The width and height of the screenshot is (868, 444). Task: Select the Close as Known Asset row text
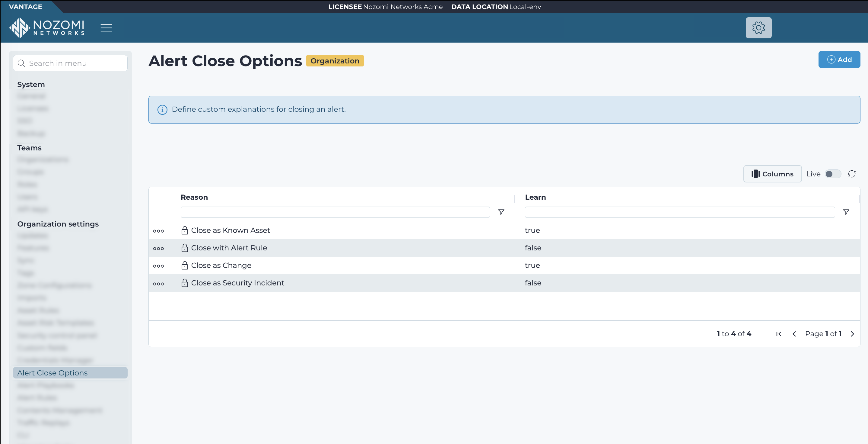[231, 230]
